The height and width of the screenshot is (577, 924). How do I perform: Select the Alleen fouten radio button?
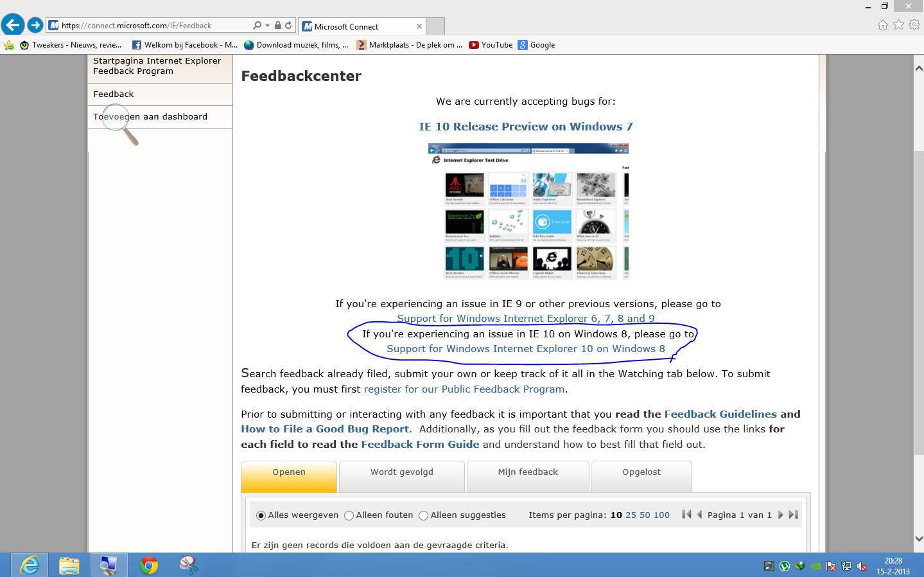349,515
